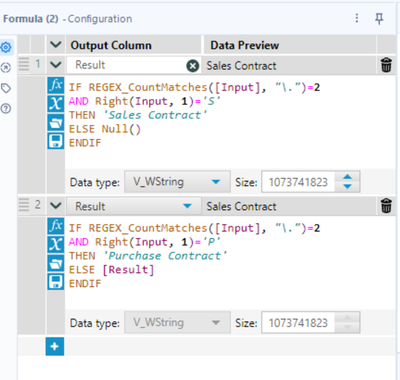
Task: Increase Size value for expression 1
Action: pos(347,177)
